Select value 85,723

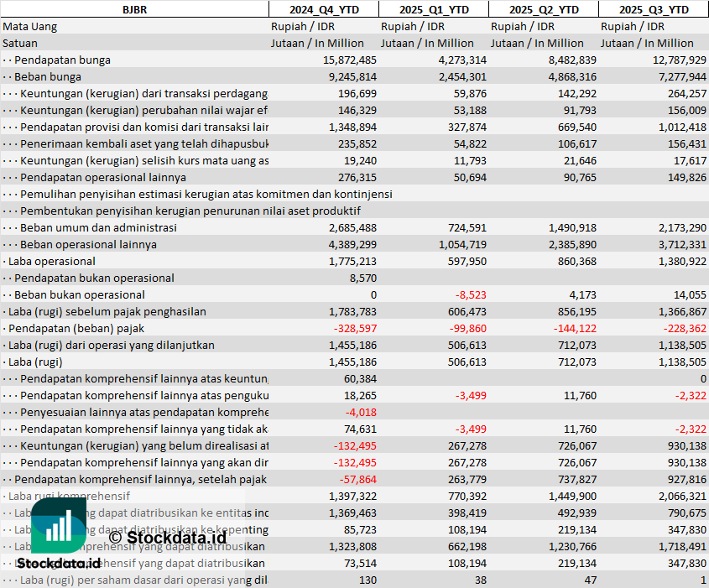coord(361,529)
